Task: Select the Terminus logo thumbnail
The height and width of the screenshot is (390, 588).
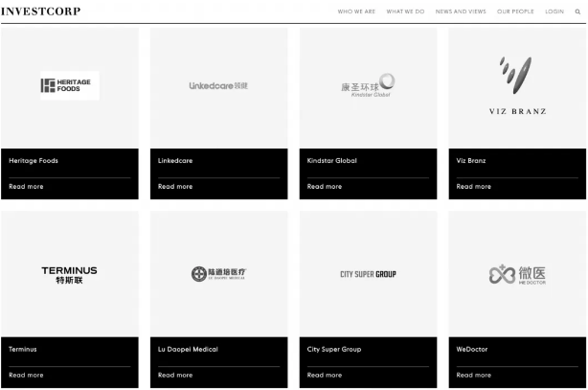Action: [x=69, y=275]
